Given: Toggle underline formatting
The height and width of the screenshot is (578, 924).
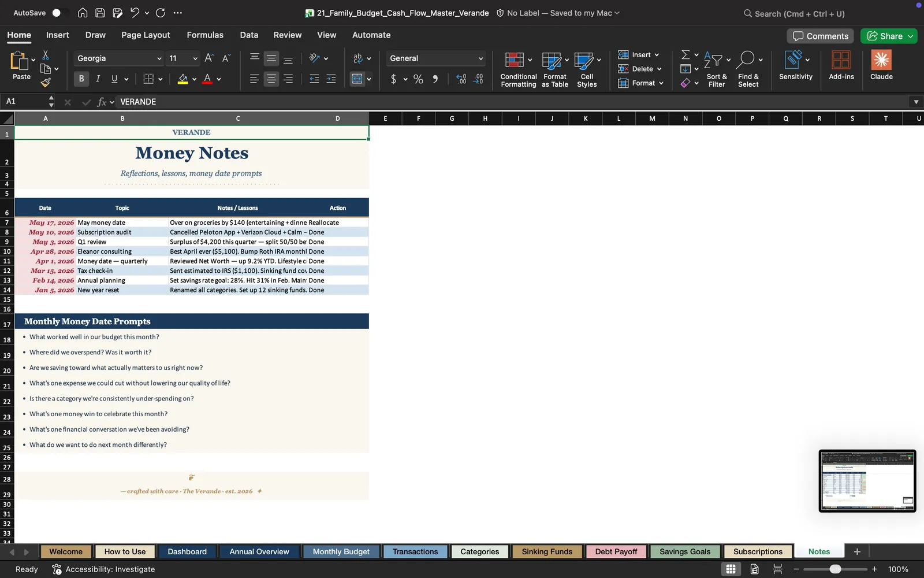Looking at the screenshot, I should pos(114,79).
